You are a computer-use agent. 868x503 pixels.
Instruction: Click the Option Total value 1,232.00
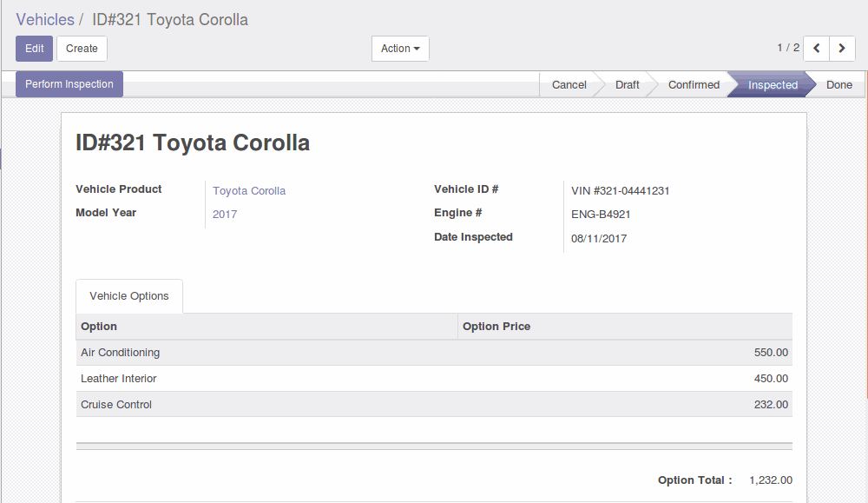coord(771,480)
